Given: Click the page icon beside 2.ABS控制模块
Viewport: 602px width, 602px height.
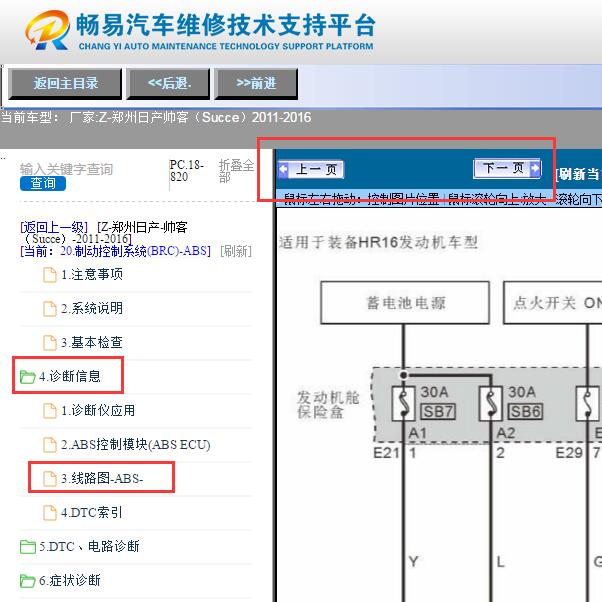Looking at the screenshot, I should (50, 445).
